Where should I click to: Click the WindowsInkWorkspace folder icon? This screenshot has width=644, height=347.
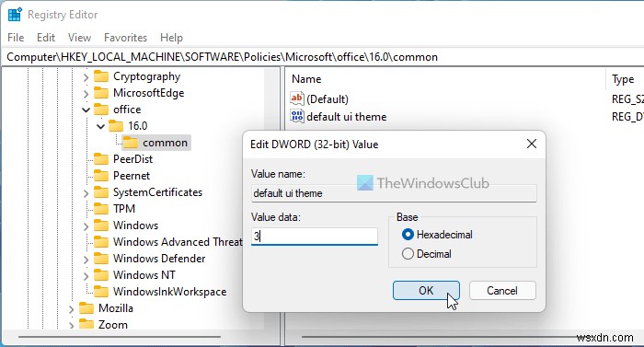point(101,292)
